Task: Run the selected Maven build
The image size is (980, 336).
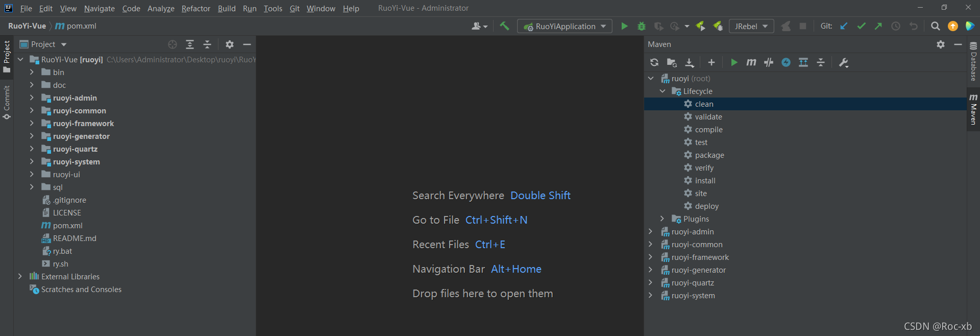Action: (x=734, y=62)
